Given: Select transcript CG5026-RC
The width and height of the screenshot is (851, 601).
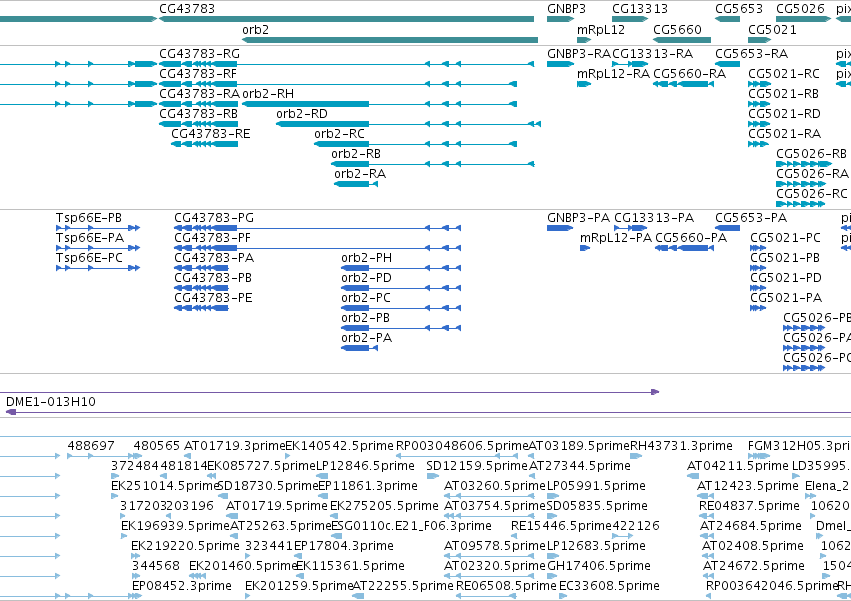Looking at the screenshot, I should coord(801,204).
